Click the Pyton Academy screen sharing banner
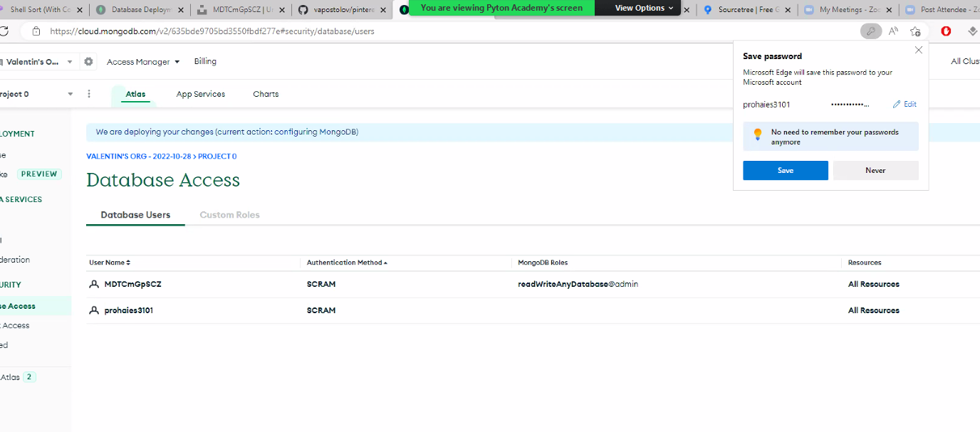 (x=501, y=8)
